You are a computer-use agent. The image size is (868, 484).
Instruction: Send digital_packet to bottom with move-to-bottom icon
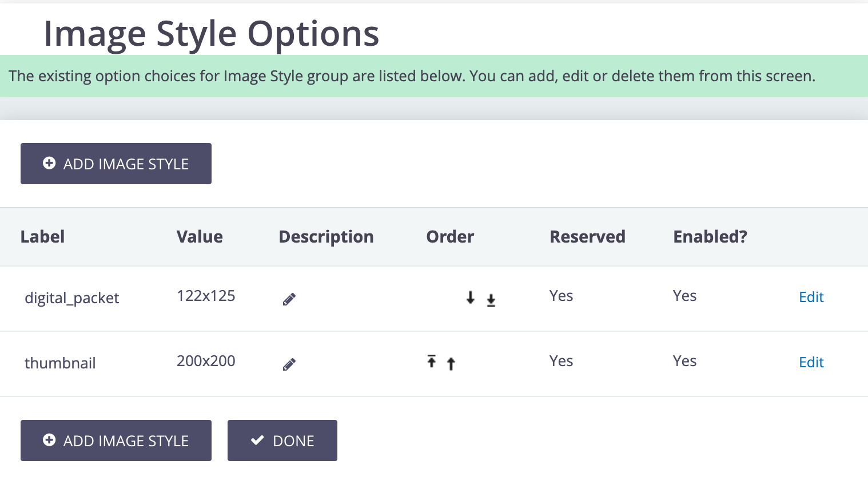click(x=491, y=299)
